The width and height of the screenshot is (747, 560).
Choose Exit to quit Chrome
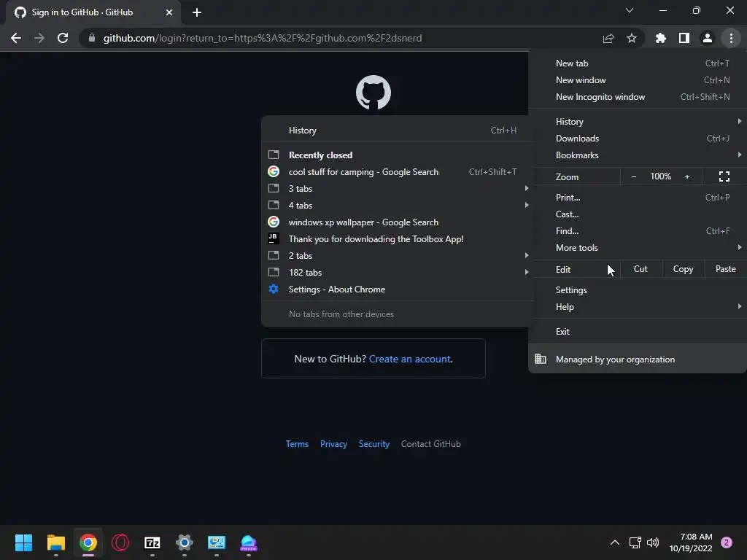[638, 332]
